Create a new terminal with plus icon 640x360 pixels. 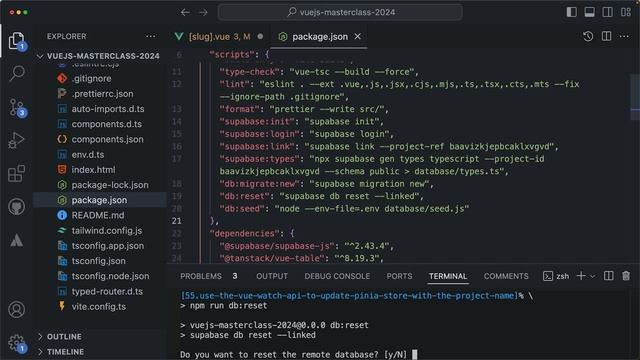tap(581, 276)
